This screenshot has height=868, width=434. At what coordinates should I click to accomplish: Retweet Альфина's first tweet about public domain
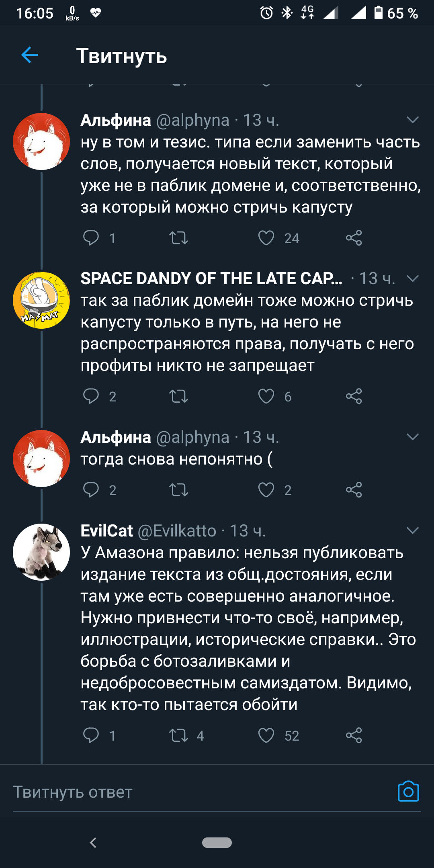tap(179, 238)
